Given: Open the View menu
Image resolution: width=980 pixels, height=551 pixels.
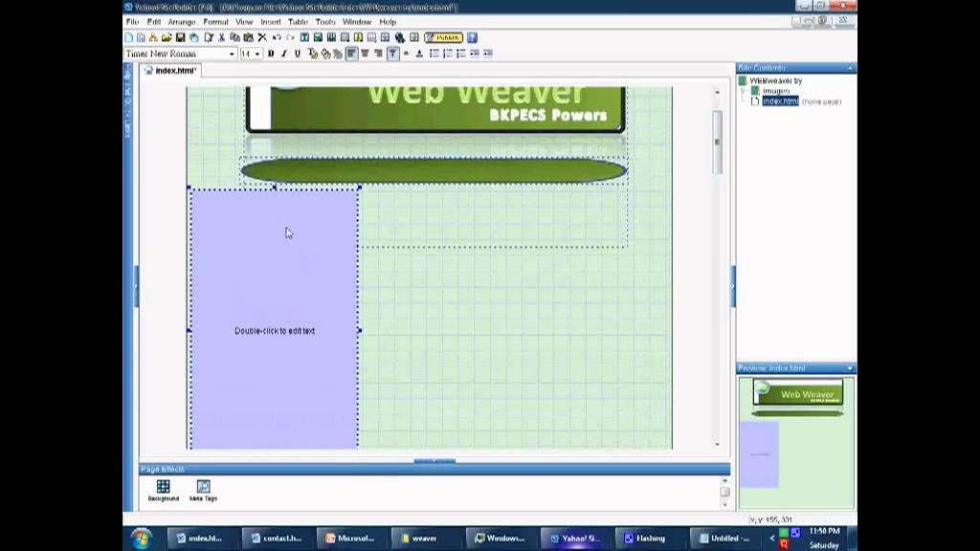Looking at the screenshot, I should click(x=244, y=22).
